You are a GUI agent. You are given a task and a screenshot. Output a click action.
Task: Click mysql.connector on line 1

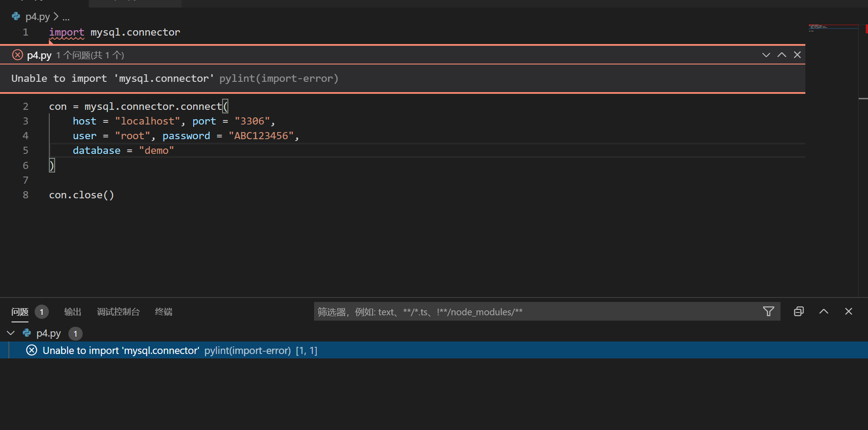(x=135, y=32)
